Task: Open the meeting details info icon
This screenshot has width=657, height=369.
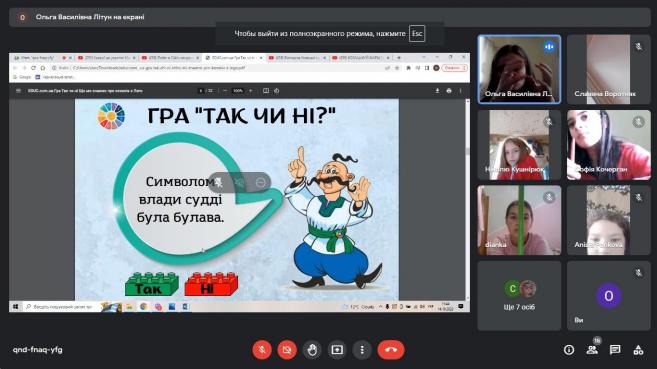Action: pyautogui.click(x=569, y=350)
